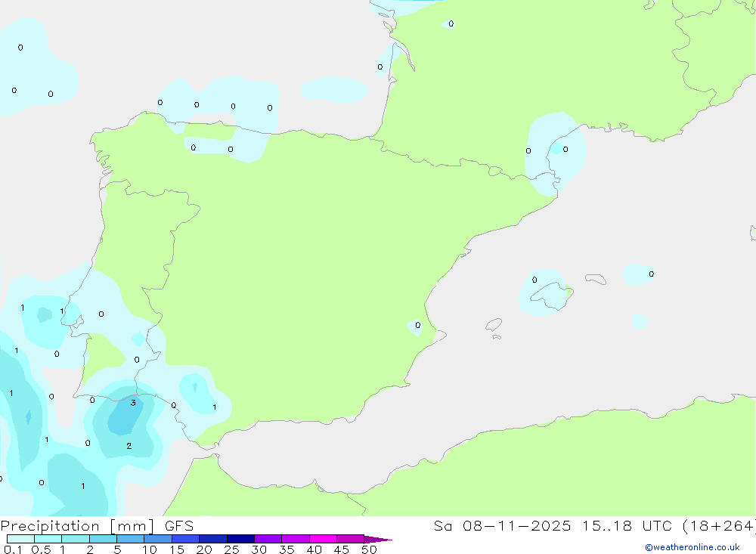Click the "(18+264)" forecast run text
The image size is (756, 554).
pyautogui.click(x=718, y=525)
